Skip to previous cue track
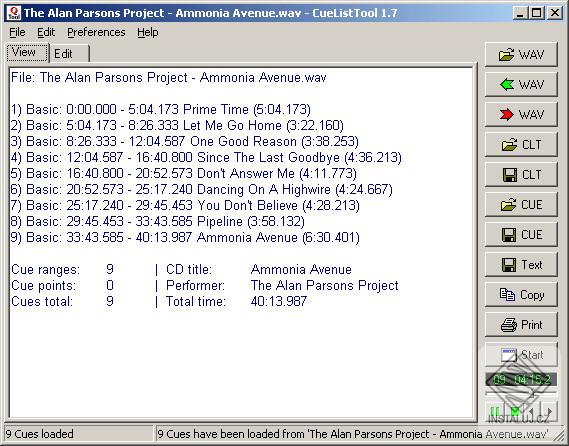Viewport: 569px width, 446px height. tap(531, 411)
